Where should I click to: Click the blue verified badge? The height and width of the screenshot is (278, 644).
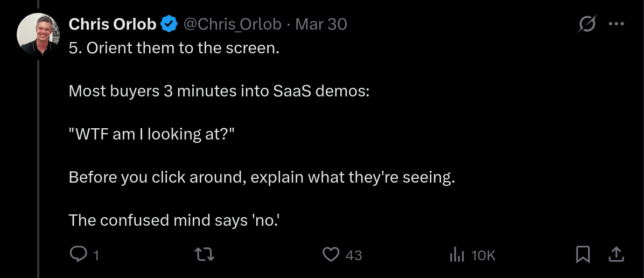(x=170, y=24)
